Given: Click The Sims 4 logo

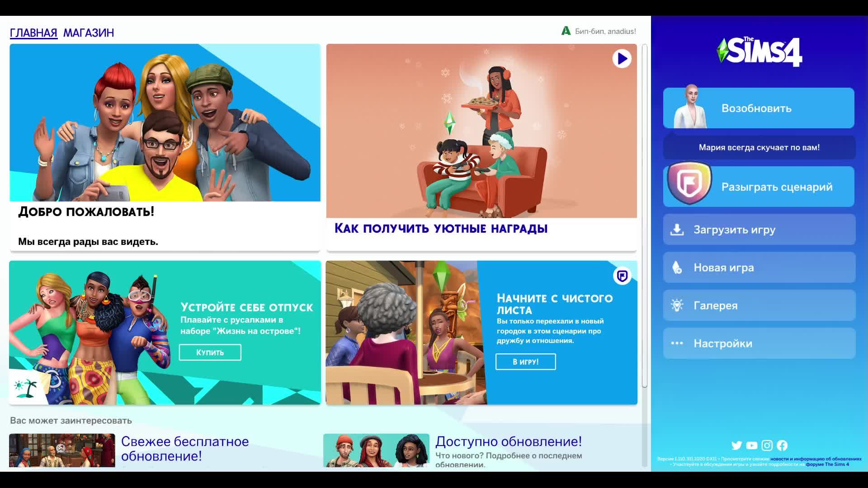Looking at the screenshot, I should click(x=759, y=52).
